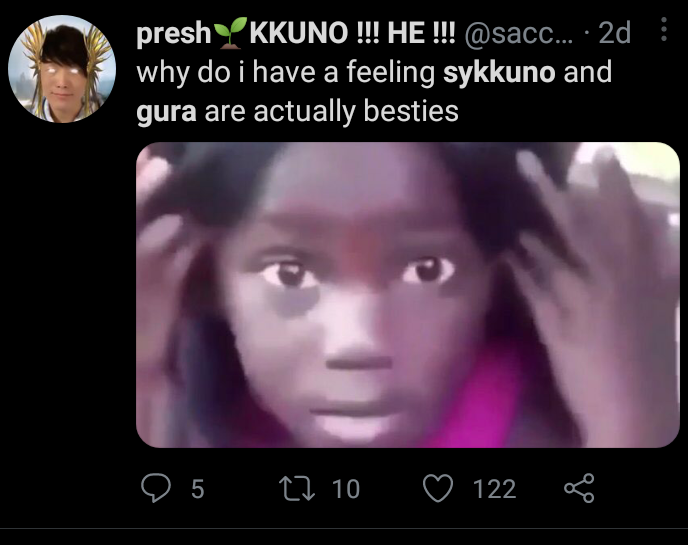Click the like count '122'
Image resolution: width=688 pixels, height=545 pixels.
(494, 488)
